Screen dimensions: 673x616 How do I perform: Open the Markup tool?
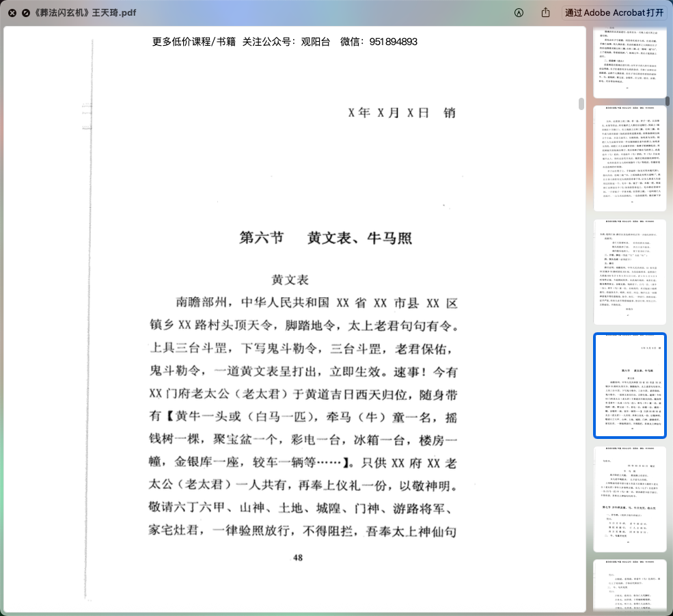pyautogui.click(x=519, y=13)
